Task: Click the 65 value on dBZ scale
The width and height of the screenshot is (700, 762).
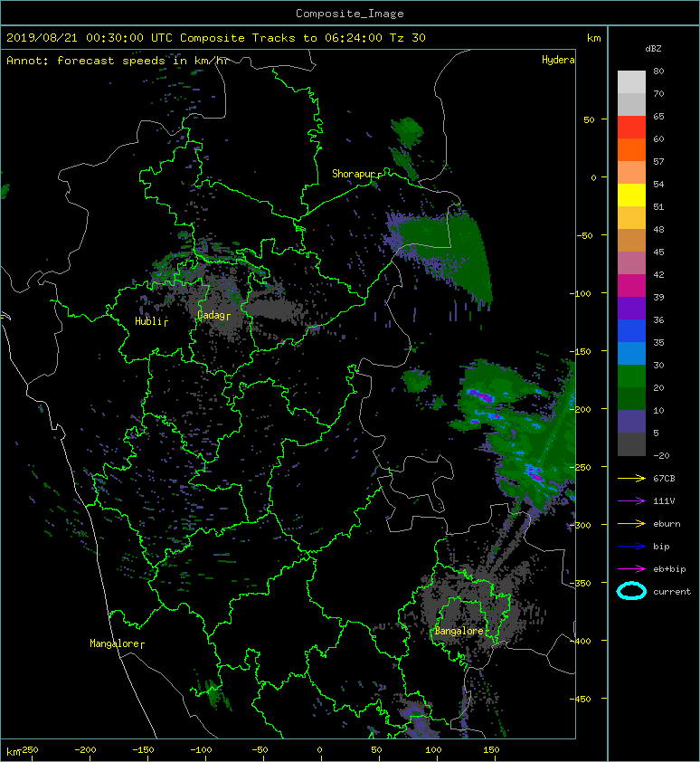Action: point(658,116)
